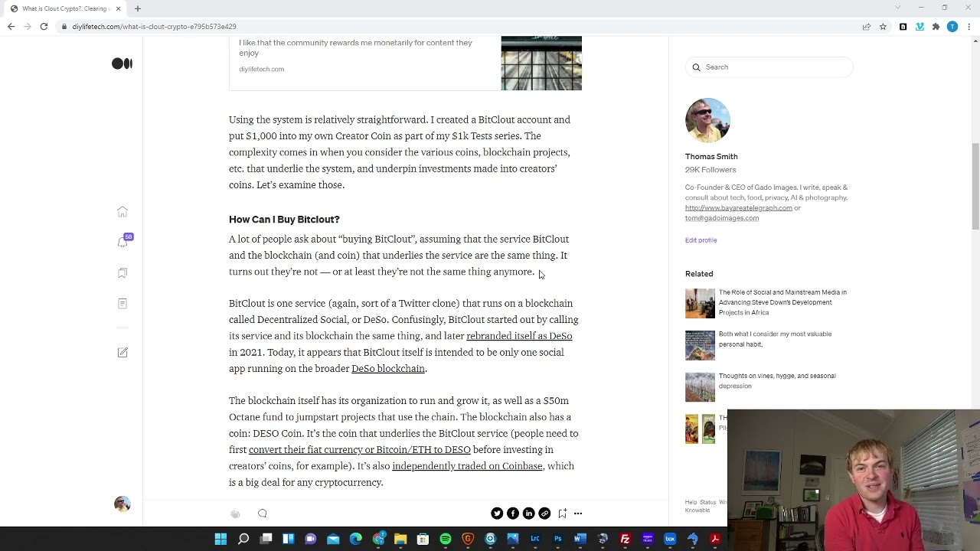Click diylifetech.com in embedded card

261,69
